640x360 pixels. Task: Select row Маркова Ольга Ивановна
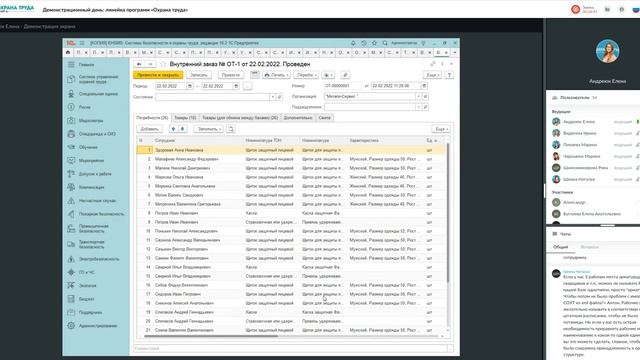(x=291, y=177)
